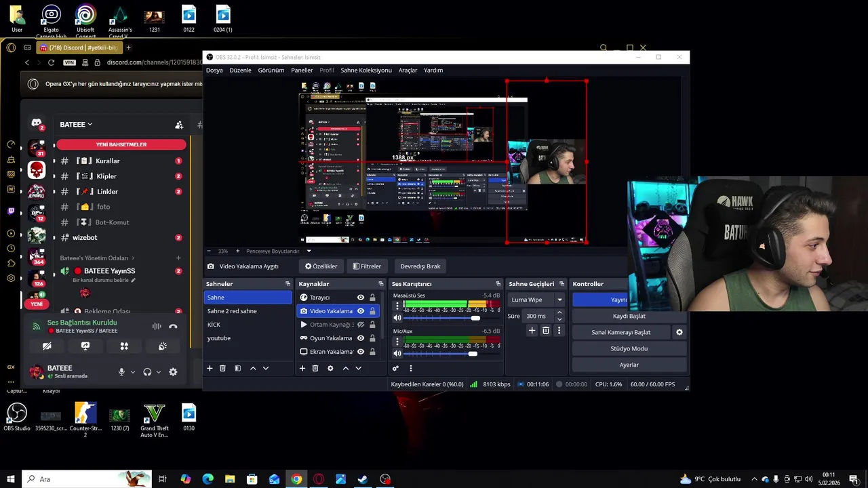Toggle Discord microphone mute

tap(121, 371)
